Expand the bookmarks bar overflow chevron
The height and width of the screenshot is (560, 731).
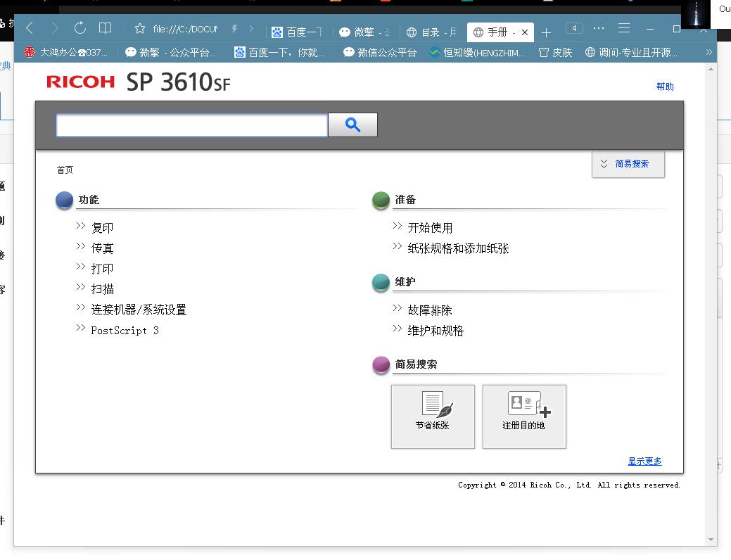point(708,52)
